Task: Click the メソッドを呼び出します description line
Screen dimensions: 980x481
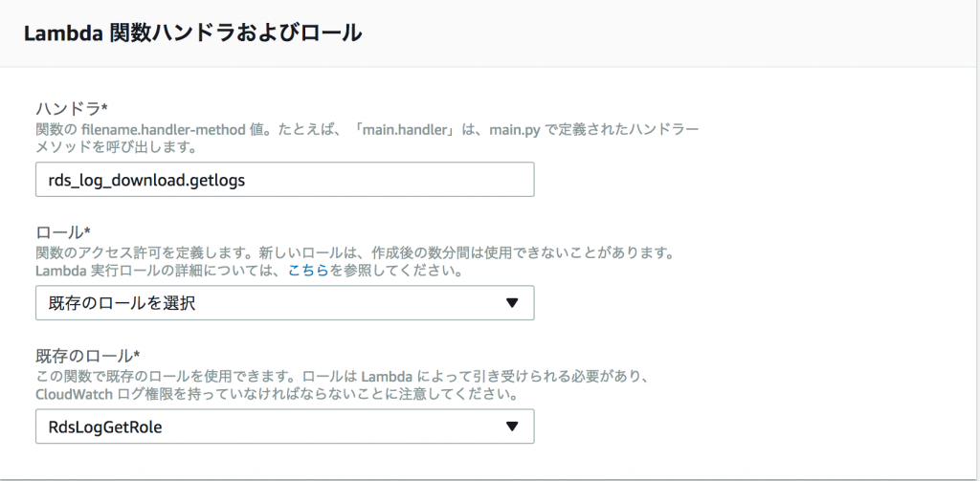Action: [x=116, y=148]
